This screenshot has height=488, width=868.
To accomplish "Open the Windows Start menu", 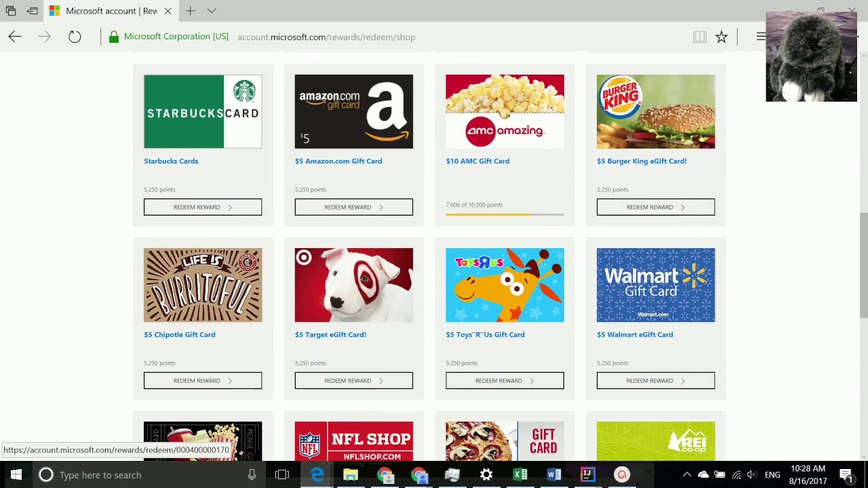I will [x=16, y=474].
